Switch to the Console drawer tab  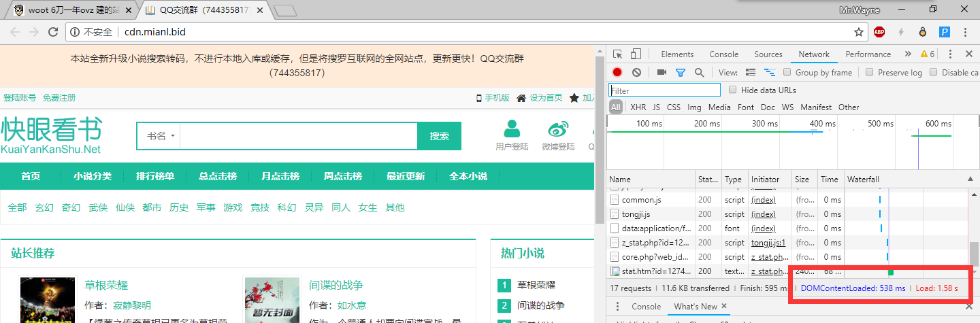(646, 307)
